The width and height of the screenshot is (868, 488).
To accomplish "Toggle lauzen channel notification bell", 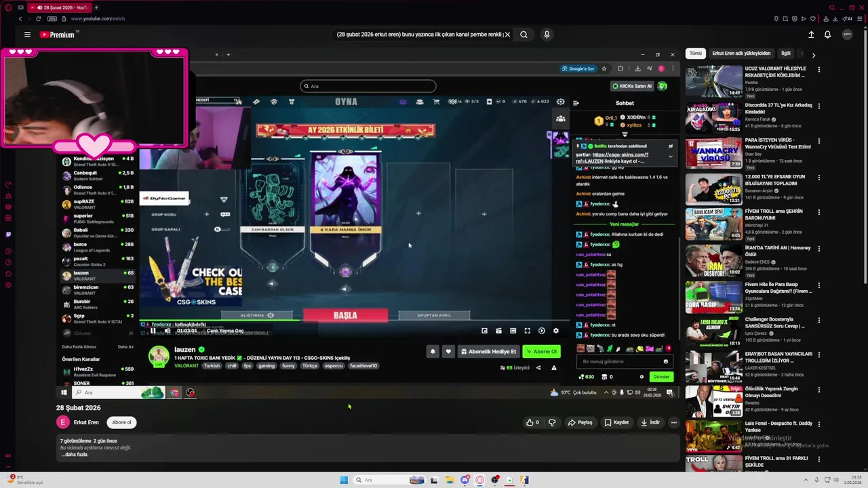I will (x=433, y=351).
